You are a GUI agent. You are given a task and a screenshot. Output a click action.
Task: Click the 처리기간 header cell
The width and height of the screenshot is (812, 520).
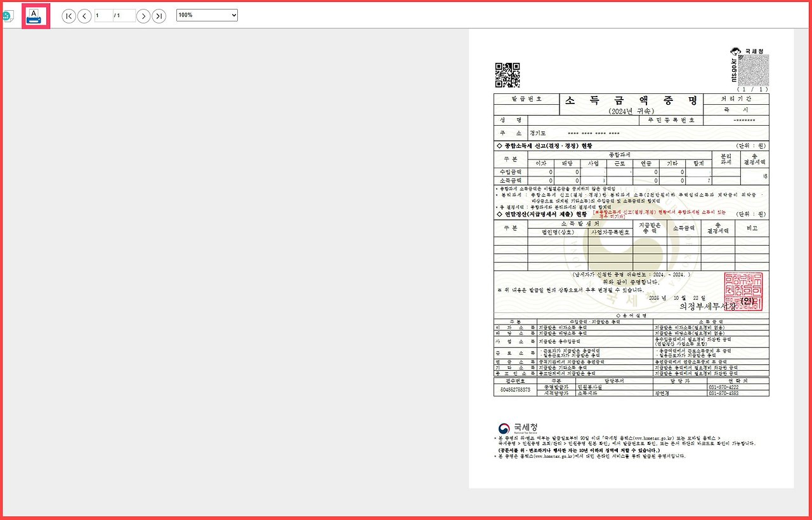tap(736, 99)
